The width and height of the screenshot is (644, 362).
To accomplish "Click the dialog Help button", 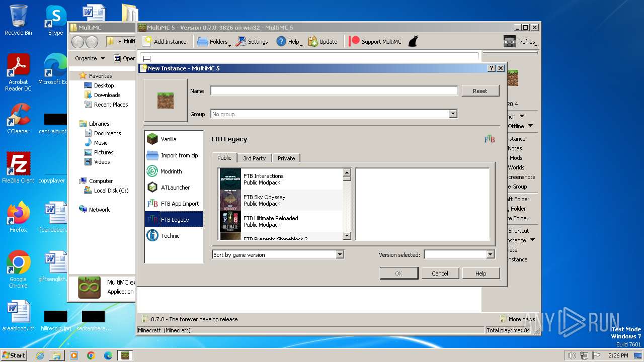I will (x=481, y=274).
